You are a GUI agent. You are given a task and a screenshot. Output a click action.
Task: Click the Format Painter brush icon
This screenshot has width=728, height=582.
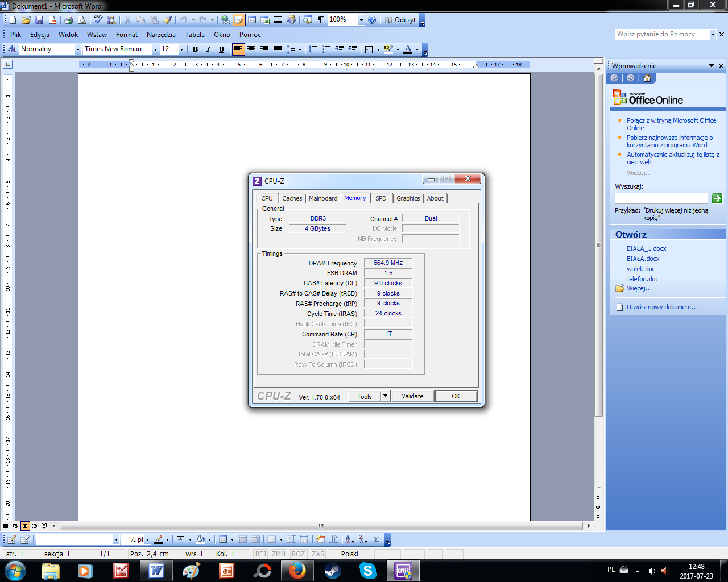[x=167, y=20]
